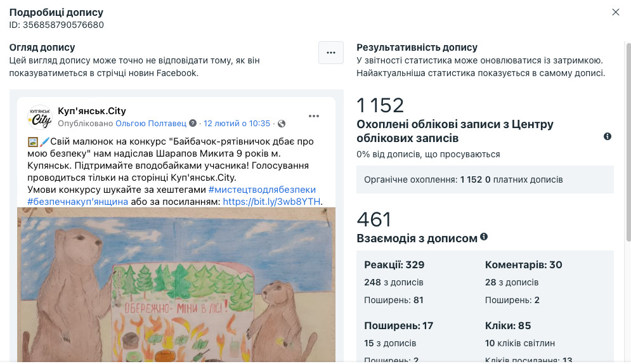The height and width of the screenshot is (364, 631).
Task: Click the Куп'янськ.City page avatar
Action: [40, 117]
